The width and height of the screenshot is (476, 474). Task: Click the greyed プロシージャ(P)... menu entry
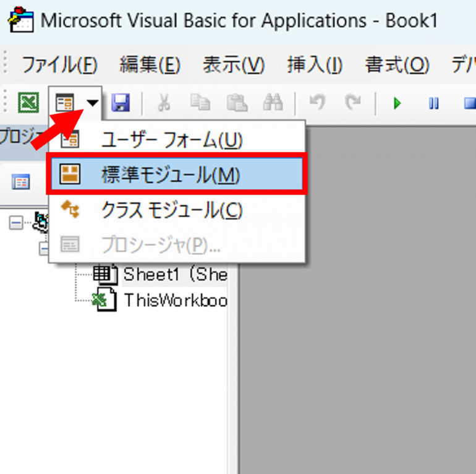pos(177,244)
